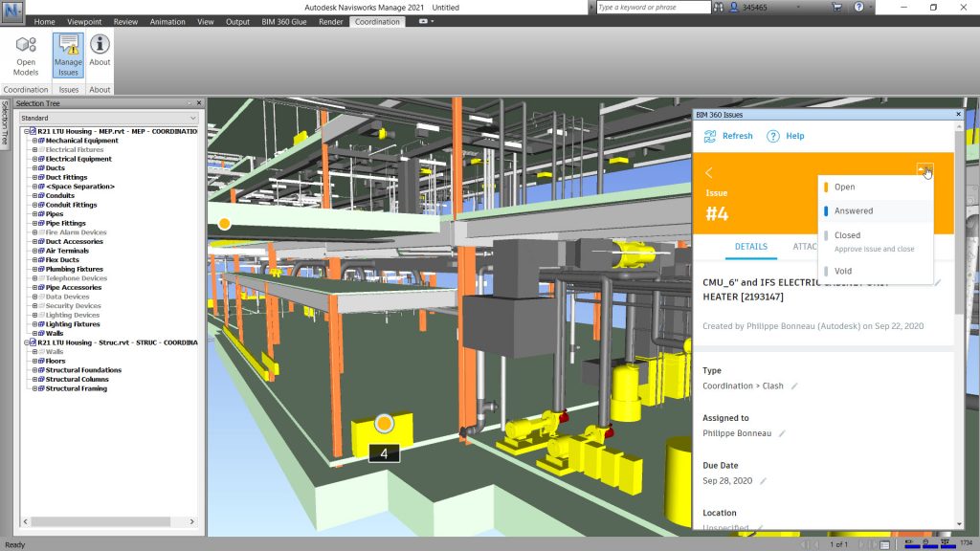
Task: Open the Review ribbon tab
Action: click(125, 22)
